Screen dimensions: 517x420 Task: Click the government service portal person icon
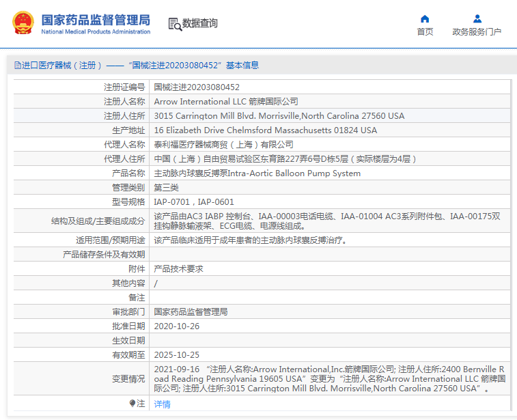477,19
